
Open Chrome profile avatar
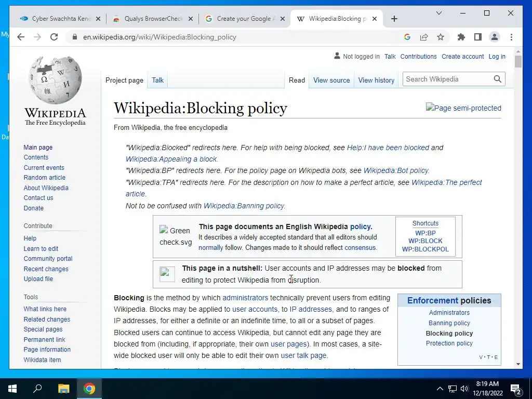[x=495, y=37]
